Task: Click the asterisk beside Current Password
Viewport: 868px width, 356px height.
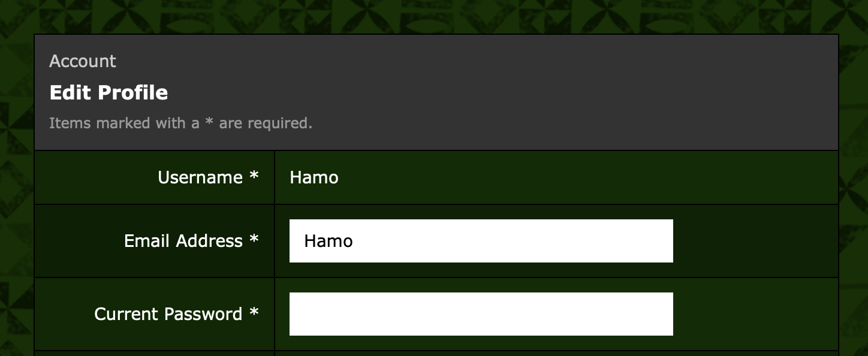Action: [254, 313]
